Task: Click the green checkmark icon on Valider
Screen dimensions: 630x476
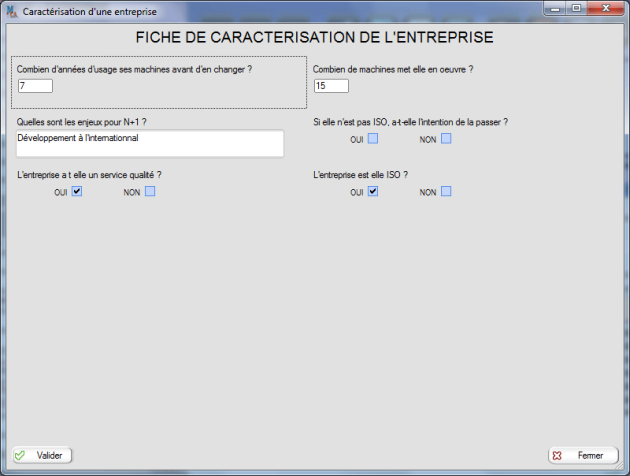Action: pos(20,455)
